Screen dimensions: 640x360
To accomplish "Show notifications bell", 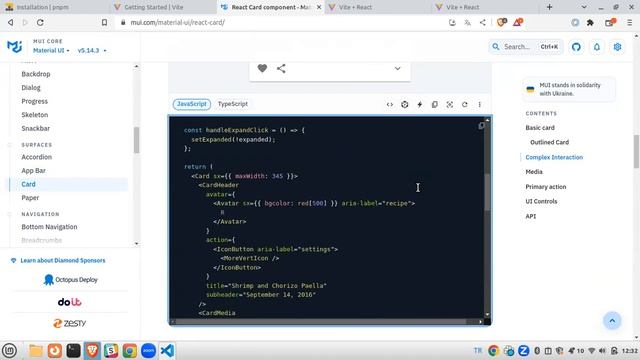I will tap(597, 47).
